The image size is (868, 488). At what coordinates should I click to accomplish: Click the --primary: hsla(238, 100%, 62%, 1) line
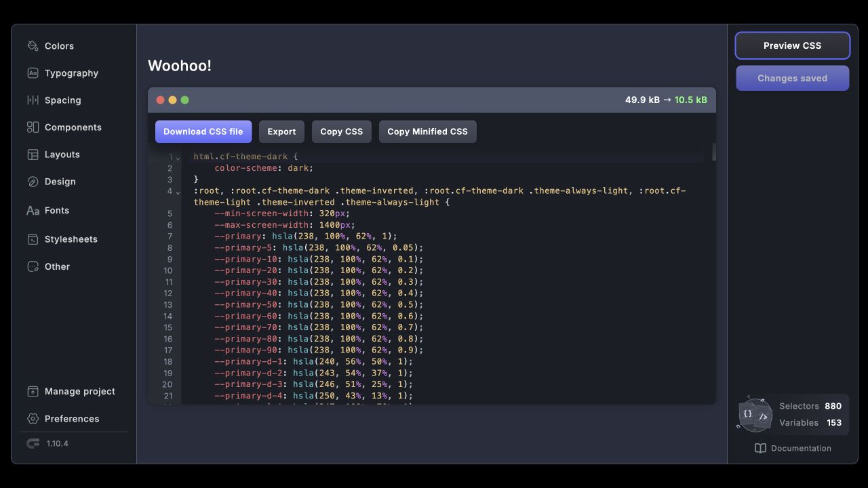(x=306, y=237)
